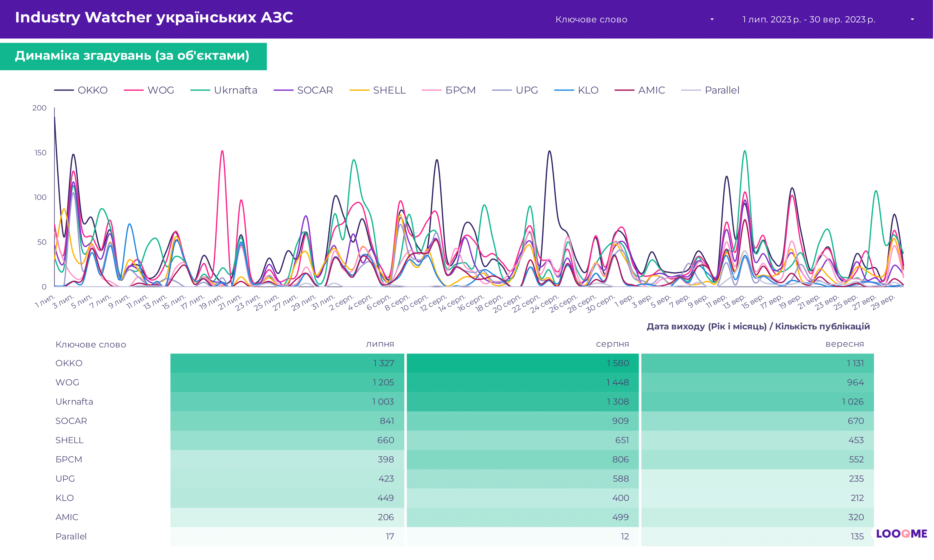Click БРСМ legend entry
The width and height of the screenshot is (934, 560).
(460, 90)
